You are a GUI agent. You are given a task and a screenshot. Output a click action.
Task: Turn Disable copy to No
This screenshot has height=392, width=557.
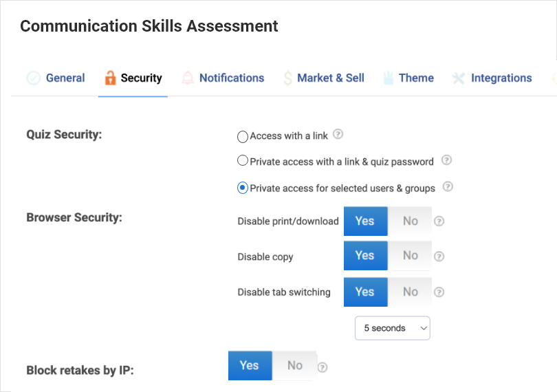click(411, 256)
